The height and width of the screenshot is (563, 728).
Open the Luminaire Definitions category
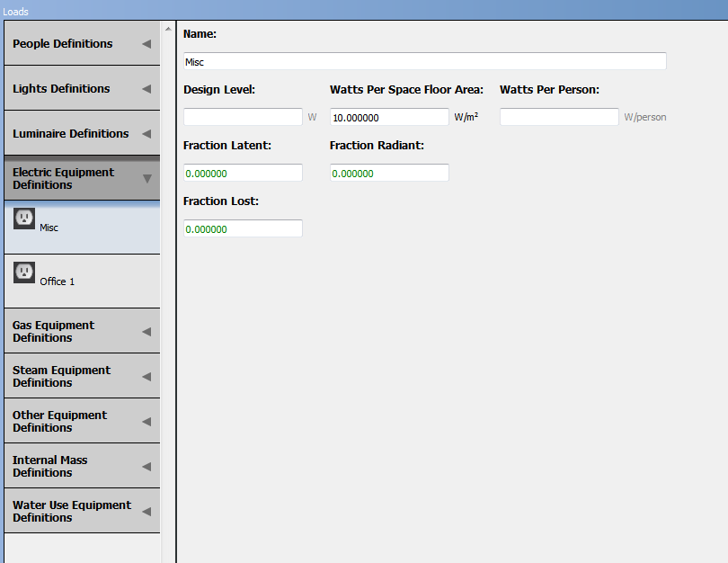point(82,133)
